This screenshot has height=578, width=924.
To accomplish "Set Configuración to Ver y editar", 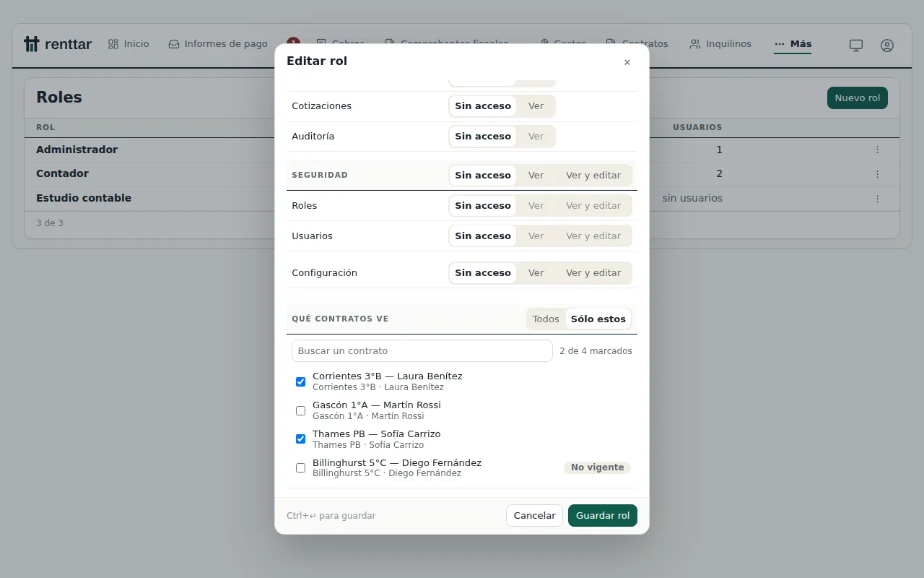I will pos(593,273).
